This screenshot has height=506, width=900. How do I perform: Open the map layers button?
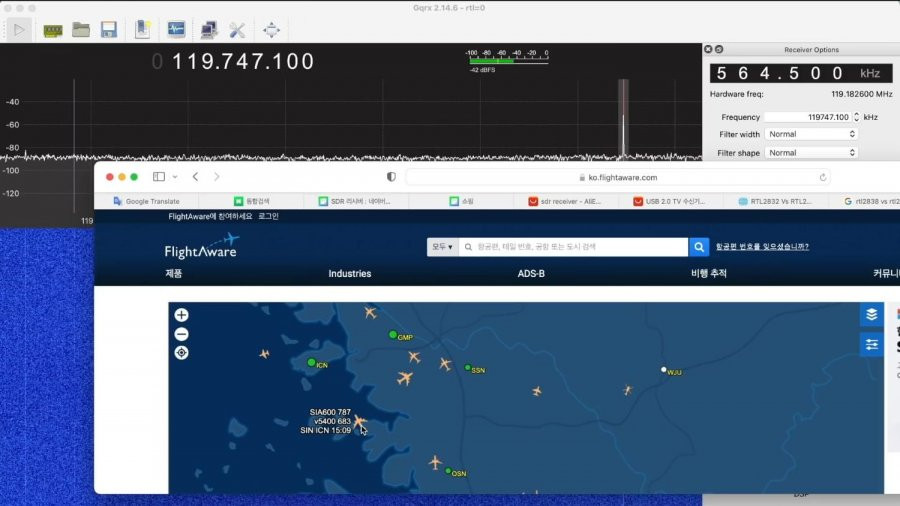pyautogui.click(x=871, y=314)
